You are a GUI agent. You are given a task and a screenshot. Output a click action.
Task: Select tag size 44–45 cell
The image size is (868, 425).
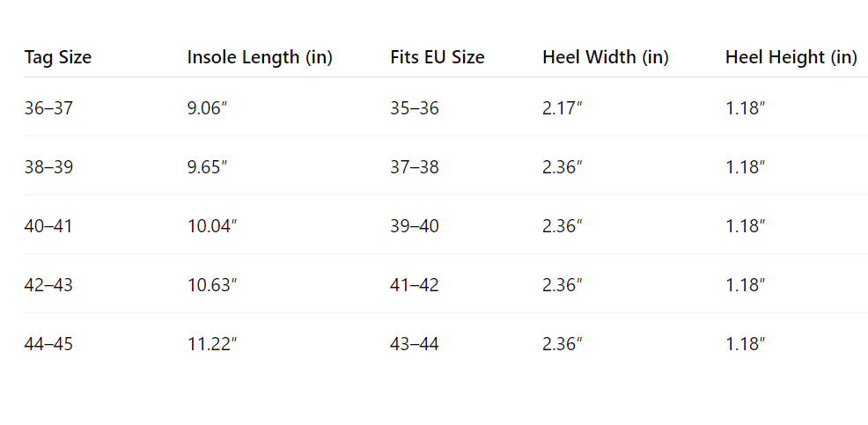48,344
